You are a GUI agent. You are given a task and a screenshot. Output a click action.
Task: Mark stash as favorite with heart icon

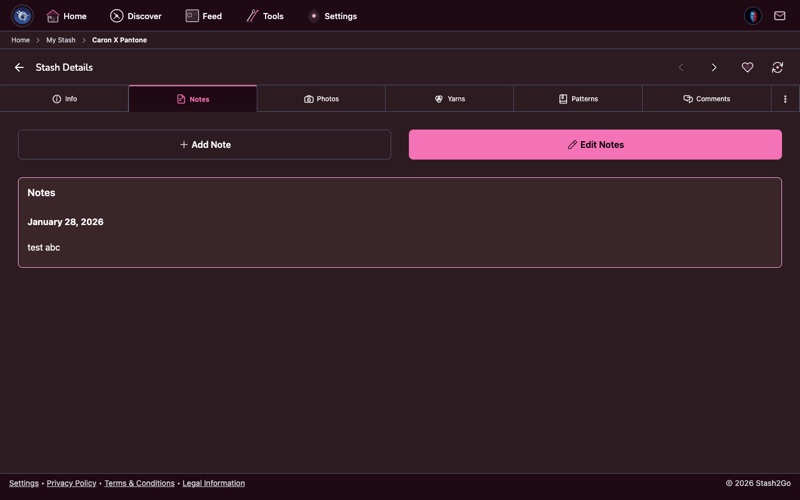click(x=747, y=68)
